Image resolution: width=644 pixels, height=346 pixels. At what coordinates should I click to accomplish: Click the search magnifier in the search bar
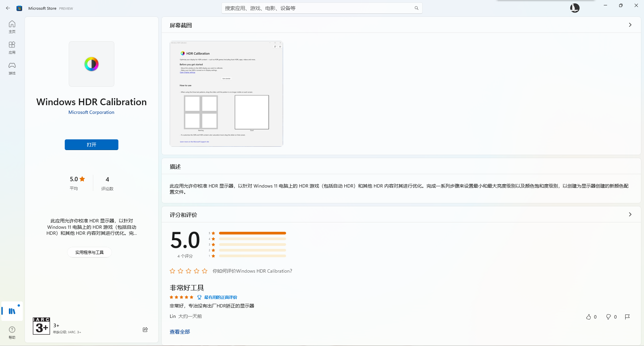coord(416,8)
